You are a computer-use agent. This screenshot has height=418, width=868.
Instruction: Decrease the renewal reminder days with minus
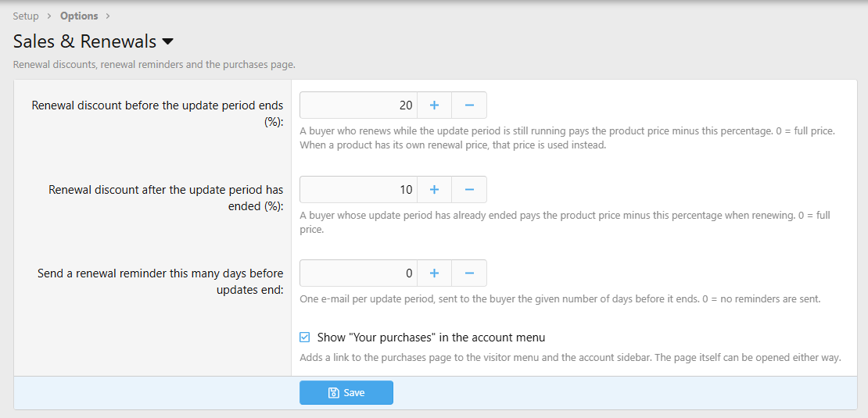[x=469, y=273]
